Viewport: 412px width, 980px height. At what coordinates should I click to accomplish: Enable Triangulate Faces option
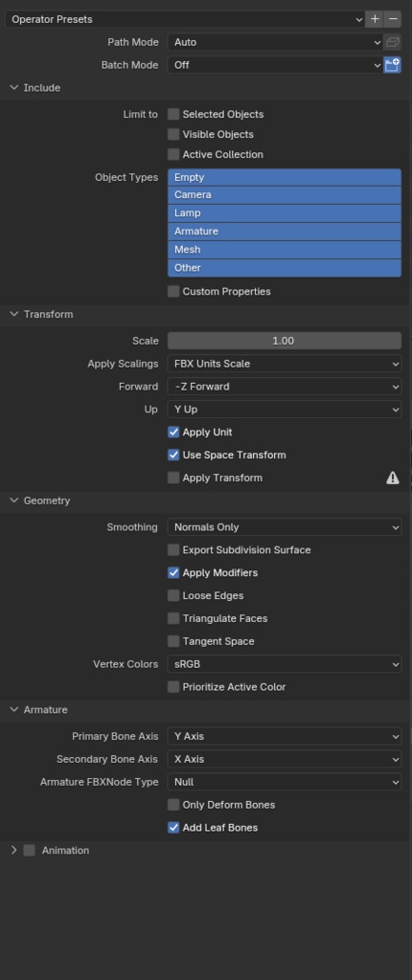(x=173, y=619)
